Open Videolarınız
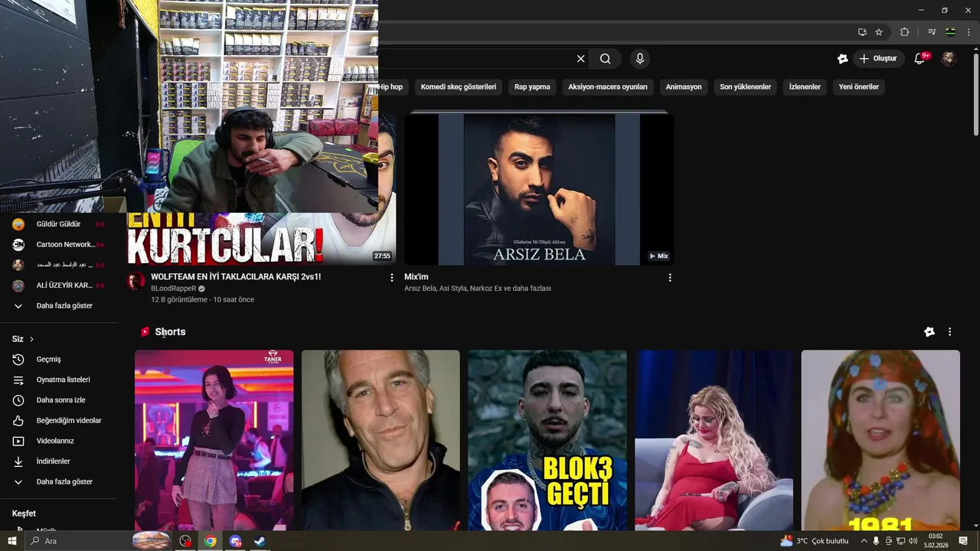980x551 pixels. point(58,442)
